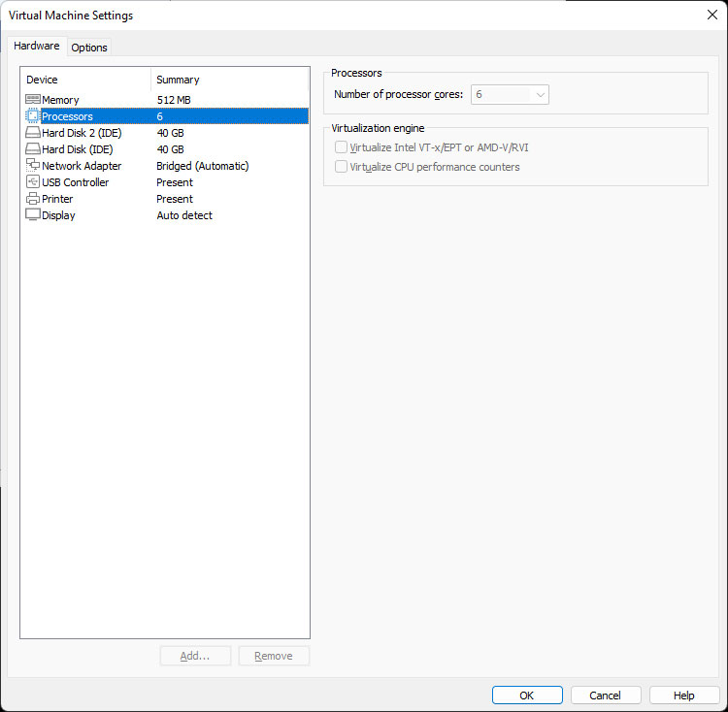This screenshot has width=728, height=712.
Task: Click the Network Adapter icon
Action: pos(33,166)
